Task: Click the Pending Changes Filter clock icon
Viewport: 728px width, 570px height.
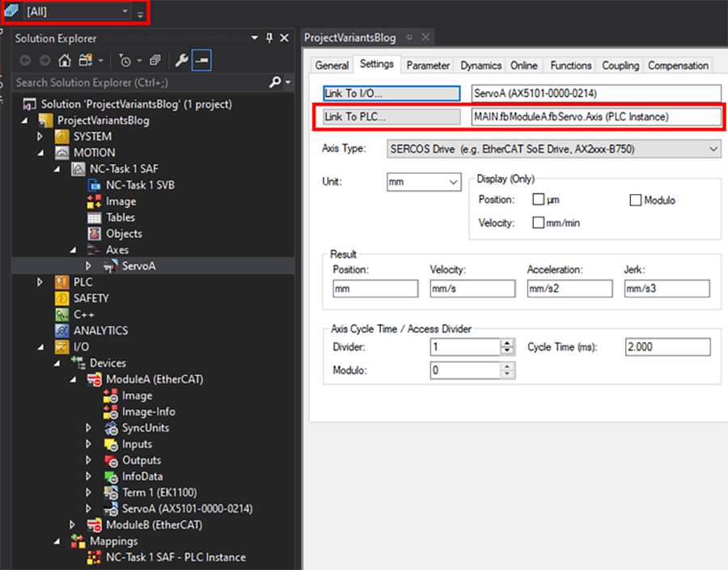Action: (x=125, y=61)
